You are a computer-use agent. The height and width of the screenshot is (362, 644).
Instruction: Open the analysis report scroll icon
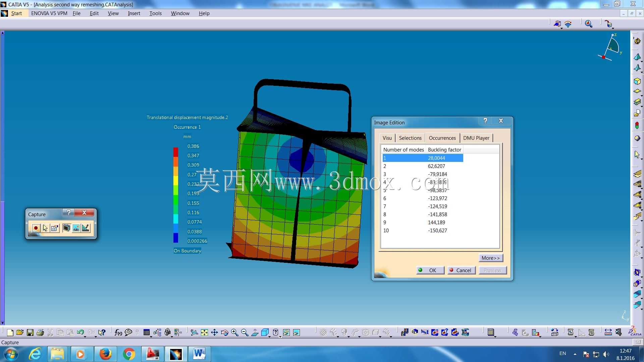tap(571, 333)
